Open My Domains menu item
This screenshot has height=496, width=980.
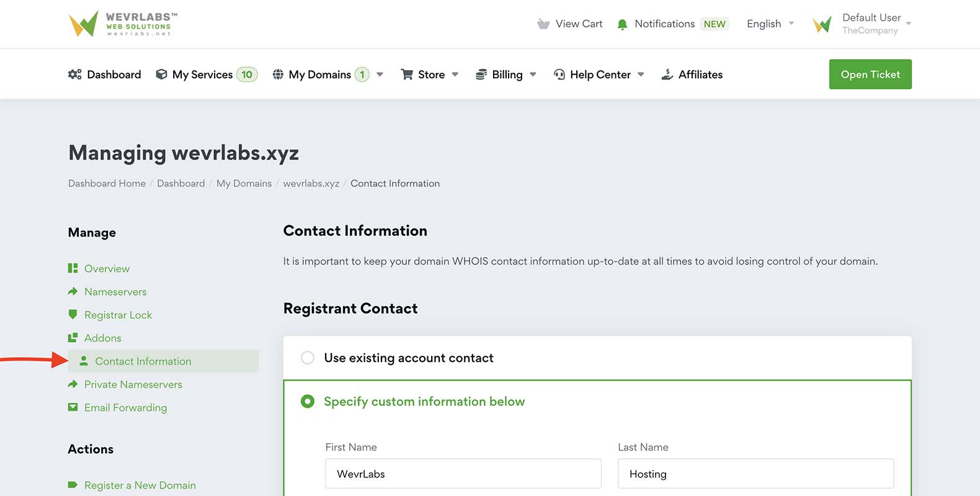click(319, 74)
